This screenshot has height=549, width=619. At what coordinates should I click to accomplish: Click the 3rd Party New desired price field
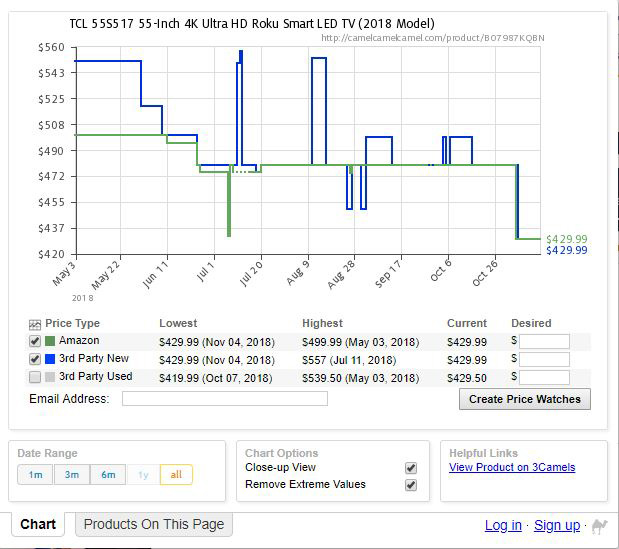click(544, 360)
